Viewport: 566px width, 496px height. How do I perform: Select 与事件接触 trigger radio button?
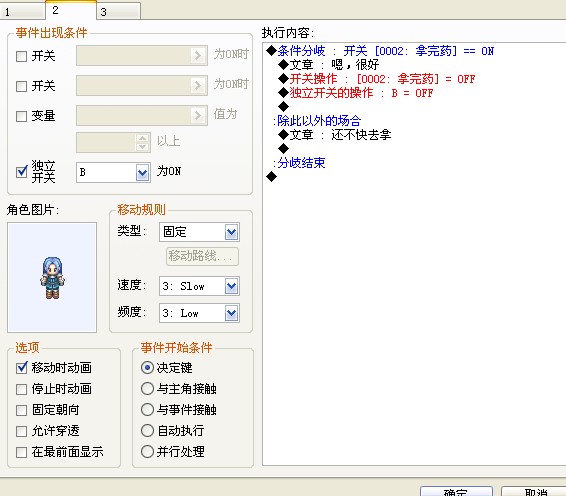click(x=147, y=410)
